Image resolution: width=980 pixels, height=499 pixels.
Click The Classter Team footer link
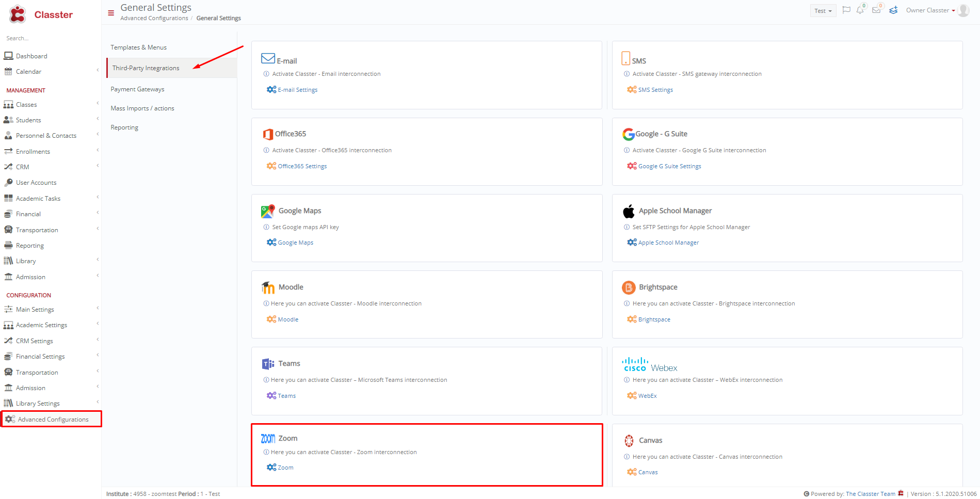(x=871, y=494)
